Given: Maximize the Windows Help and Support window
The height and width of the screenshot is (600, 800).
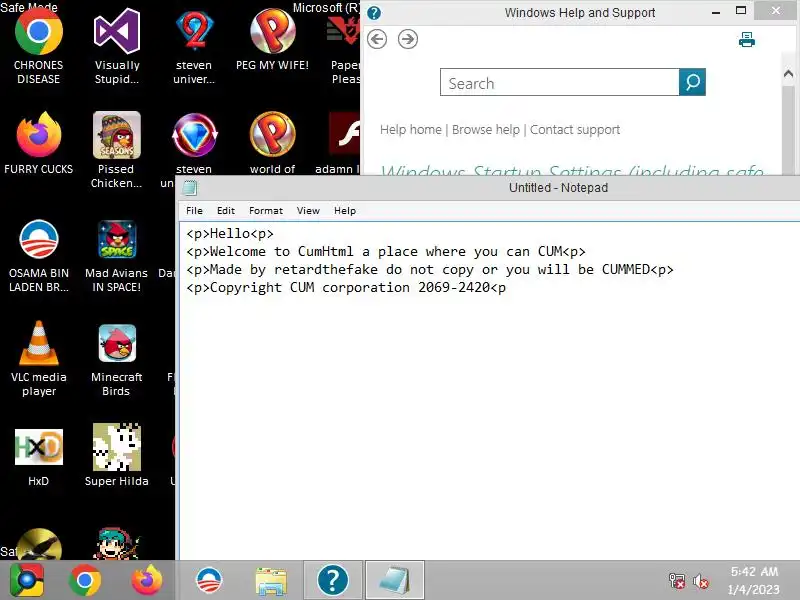Looking at the screenshot, I should (x=741, y=11).
